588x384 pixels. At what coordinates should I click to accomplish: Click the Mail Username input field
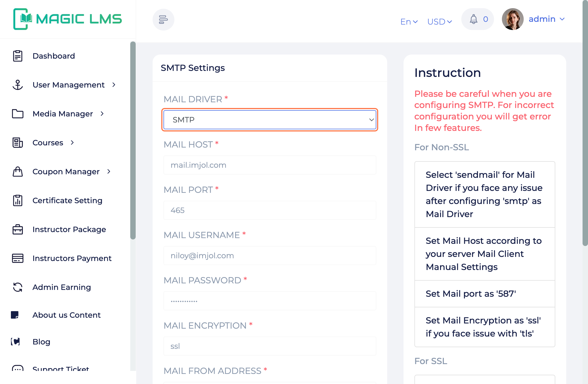click(x=270, y=256)
